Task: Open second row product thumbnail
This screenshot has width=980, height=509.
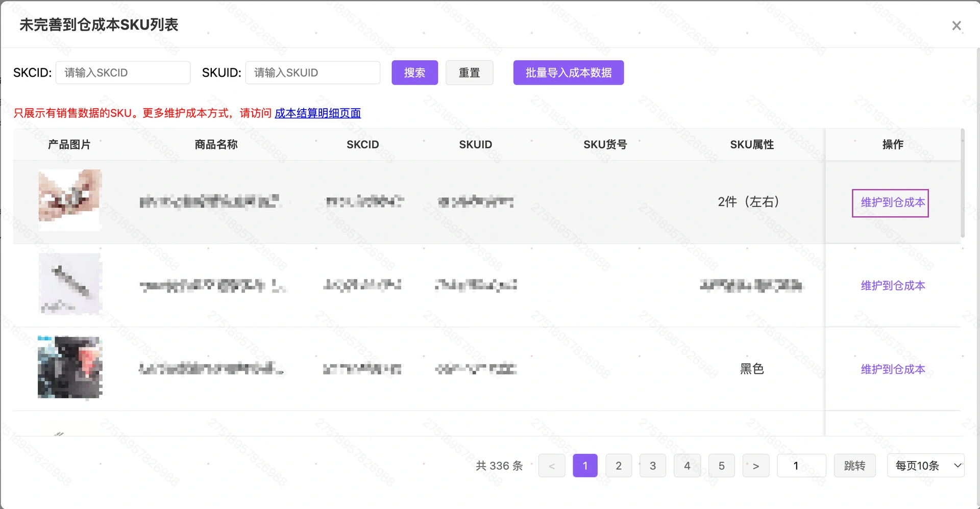Action: coord(70,284)
